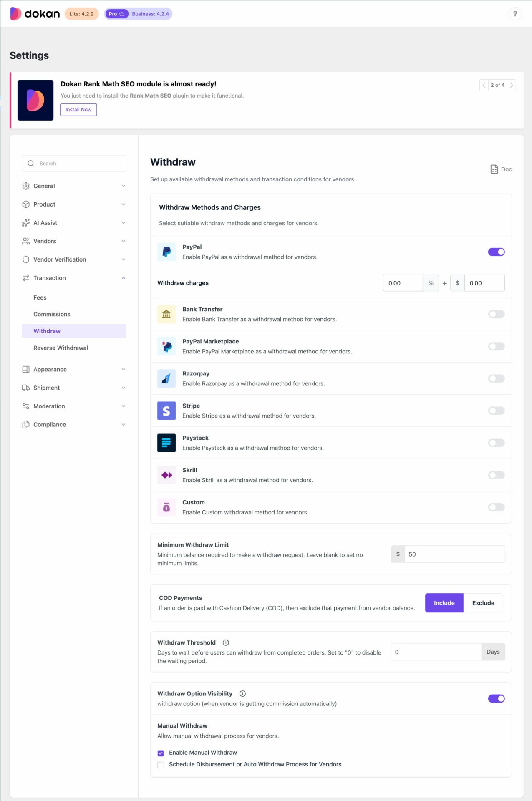Enable the Paystack toggle

496,443
